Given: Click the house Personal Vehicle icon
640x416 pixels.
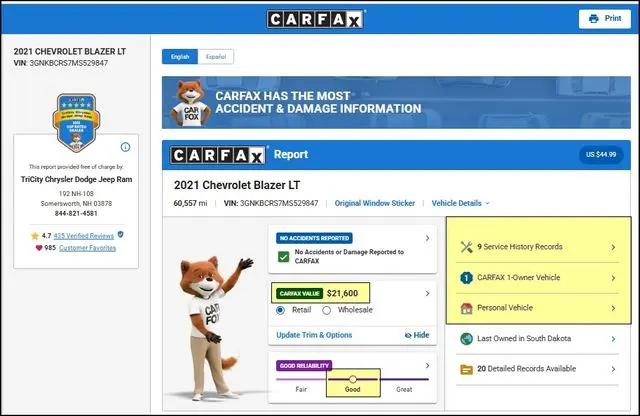Looking at the screenshot, I should [467, 308].
